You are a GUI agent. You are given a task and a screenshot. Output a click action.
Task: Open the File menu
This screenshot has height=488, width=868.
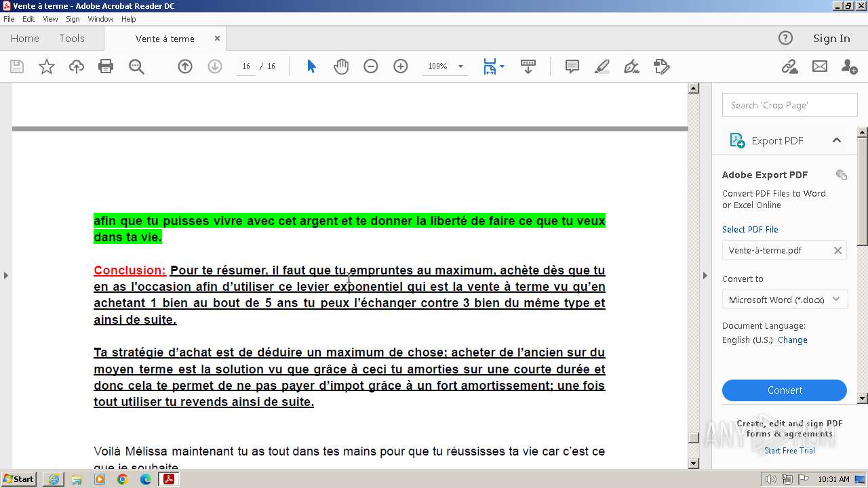point(9,19)
